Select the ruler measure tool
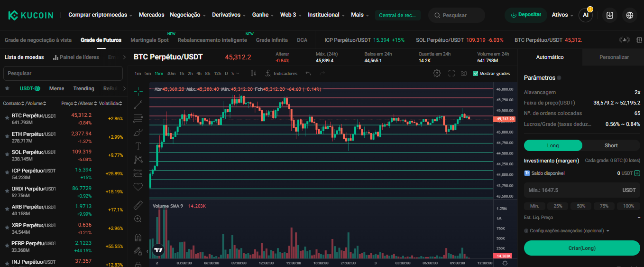The image size is (644, 267). (x=138, y=205)
